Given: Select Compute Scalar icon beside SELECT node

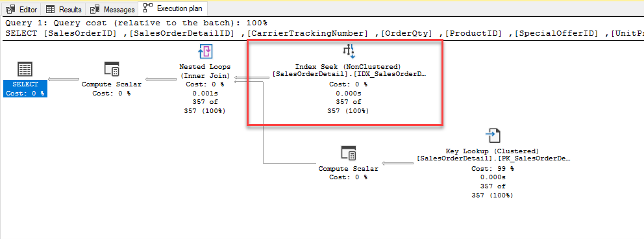Looking at the screenshot, I should 112,69.
